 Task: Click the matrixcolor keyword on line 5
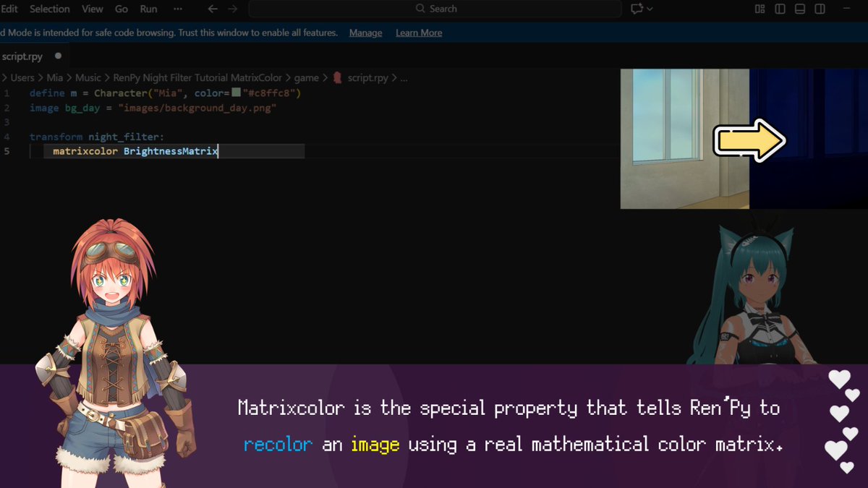pyautogui.click(x=85, y=151)
